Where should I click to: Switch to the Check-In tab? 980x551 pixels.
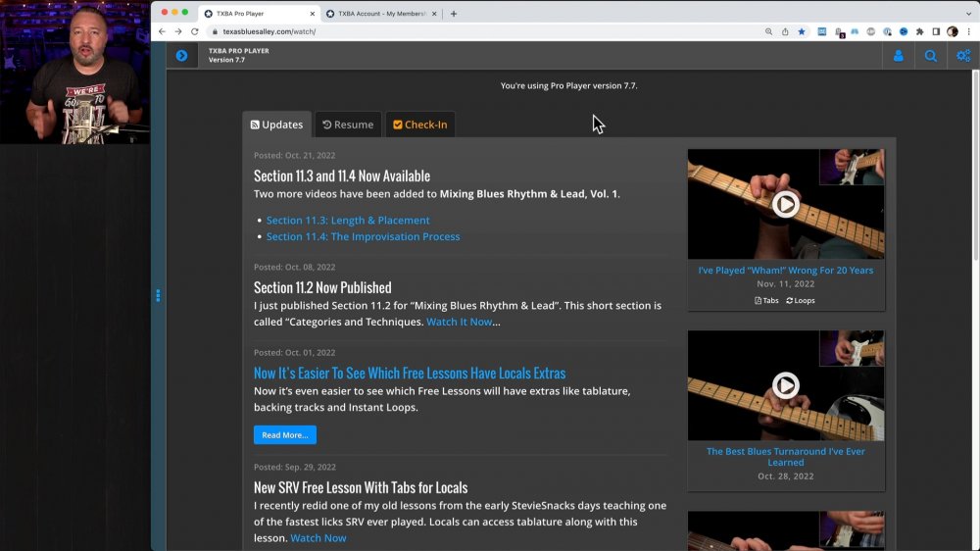(x=419, y=125)
